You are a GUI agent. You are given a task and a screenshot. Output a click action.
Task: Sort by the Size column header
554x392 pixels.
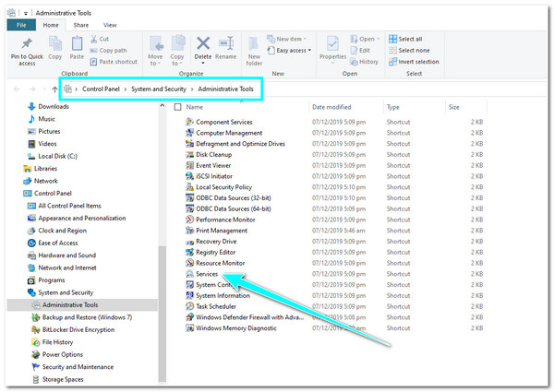tap(453, 107)
